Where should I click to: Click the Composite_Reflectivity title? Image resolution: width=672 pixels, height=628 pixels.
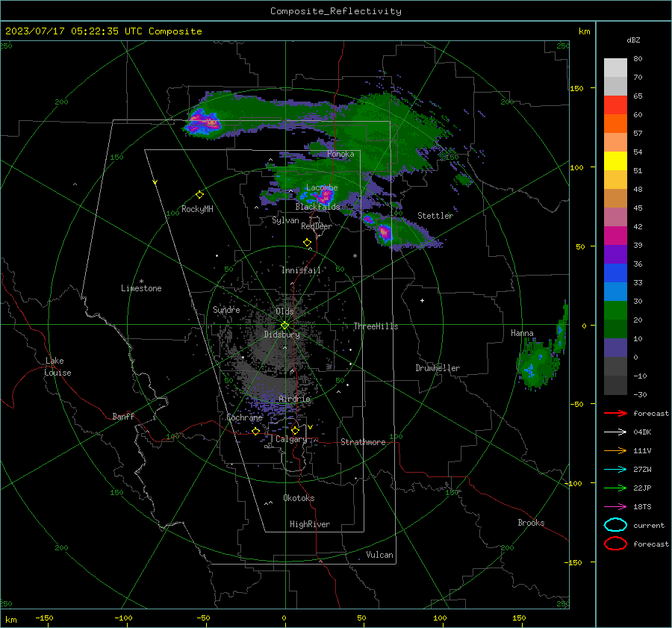click(336, 11)
